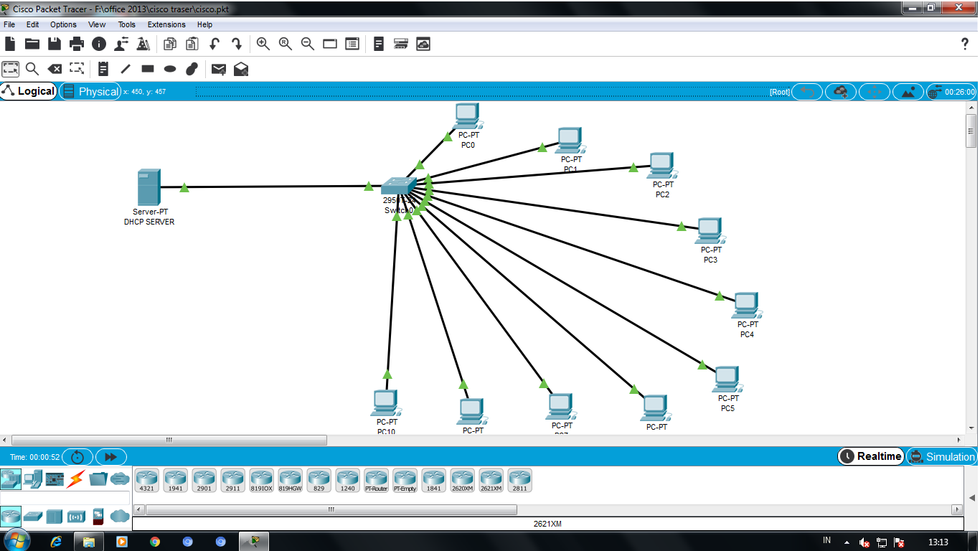980x551 pixels.
Task: Select the Inspect magnifier tool
Action: [32, 69]
